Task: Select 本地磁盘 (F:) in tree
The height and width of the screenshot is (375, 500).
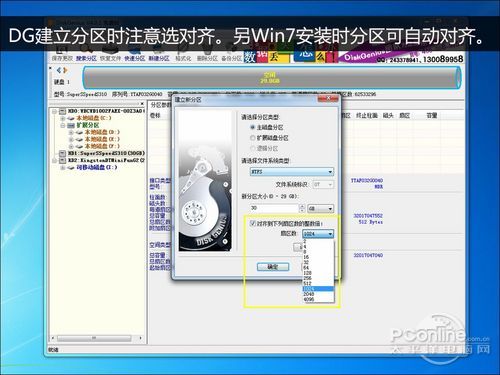Action: tap(102, 146)
